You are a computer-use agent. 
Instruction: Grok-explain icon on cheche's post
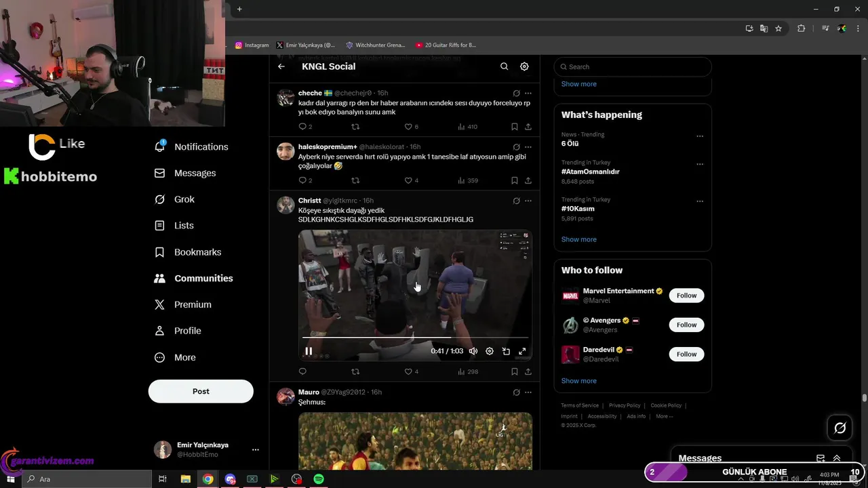[x=516, y=93]
